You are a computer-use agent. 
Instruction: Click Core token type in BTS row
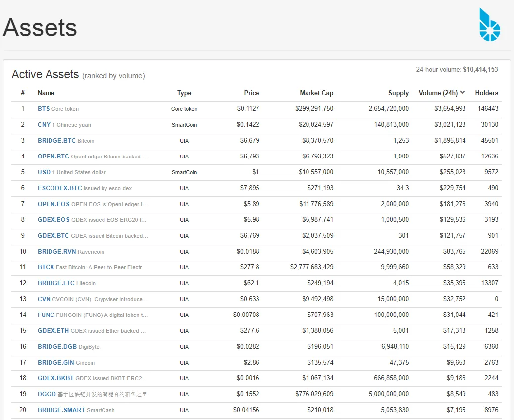click(x=184, y=109)
